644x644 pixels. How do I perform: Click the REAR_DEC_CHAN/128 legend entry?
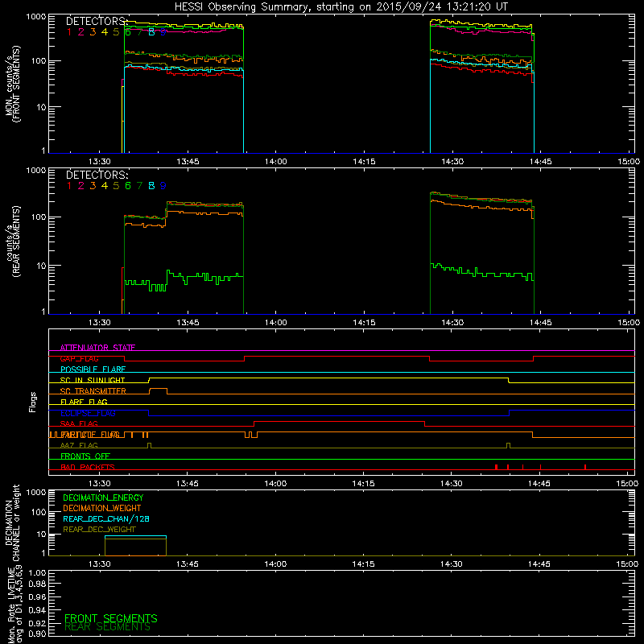[x=106, y=518]
